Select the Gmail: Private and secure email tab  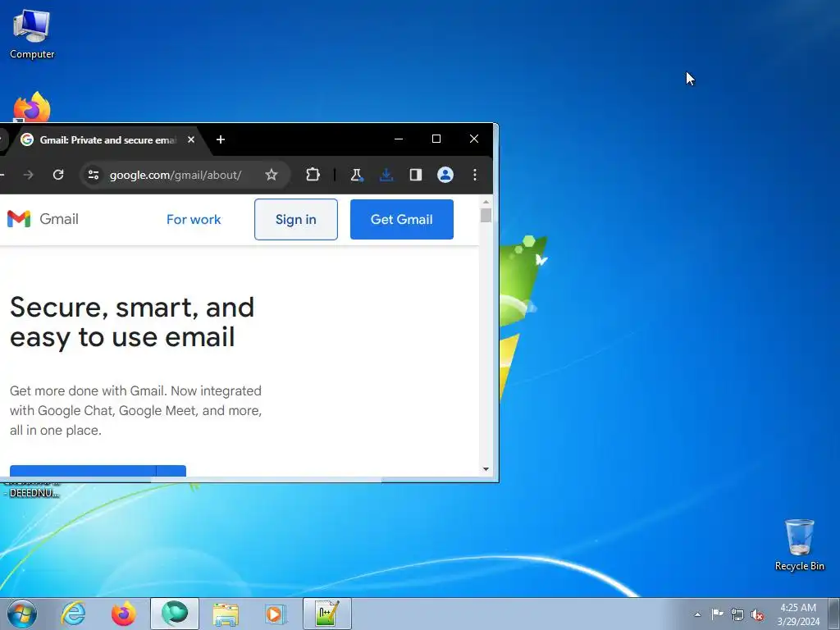pyautogui.click(x=107, y=139)
